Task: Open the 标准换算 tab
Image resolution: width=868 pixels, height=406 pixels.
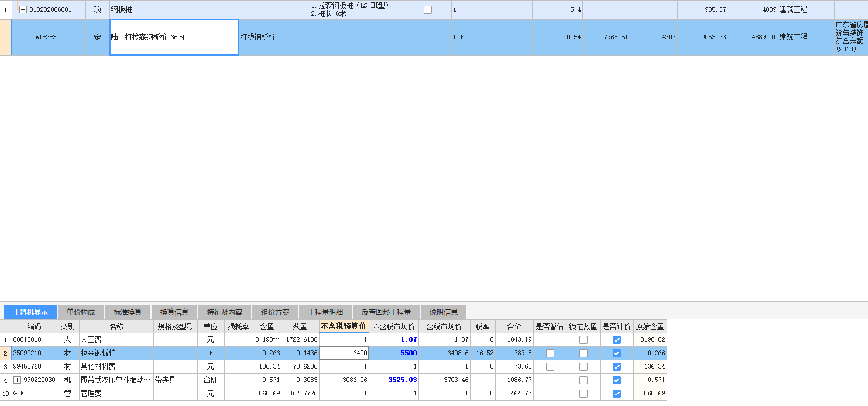Action: click(x=128, y=312)
